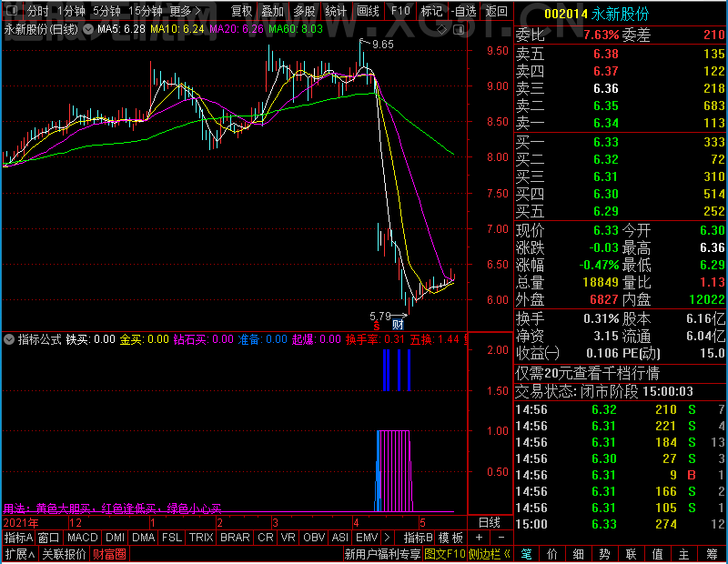
Task: Click the 窗口 window button
Action: [x=49, y=538]
